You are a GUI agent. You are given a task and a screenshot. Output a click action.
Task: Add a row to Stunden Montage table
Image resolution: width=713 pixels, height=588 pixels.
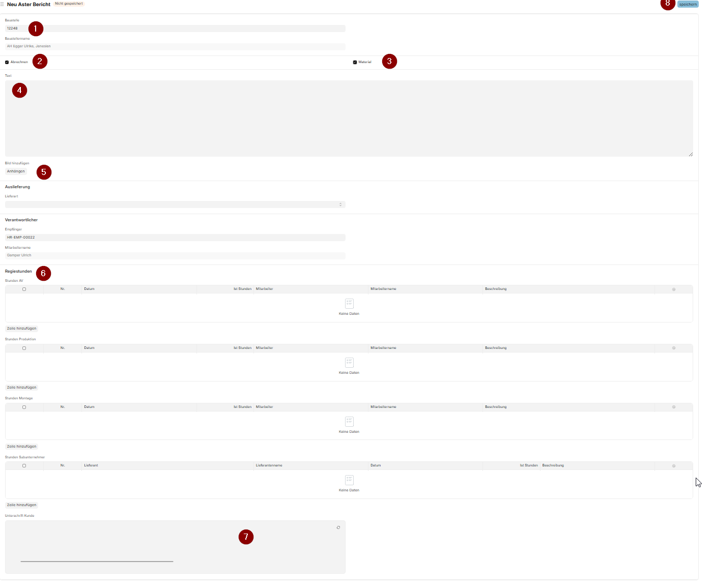[21, 447]
